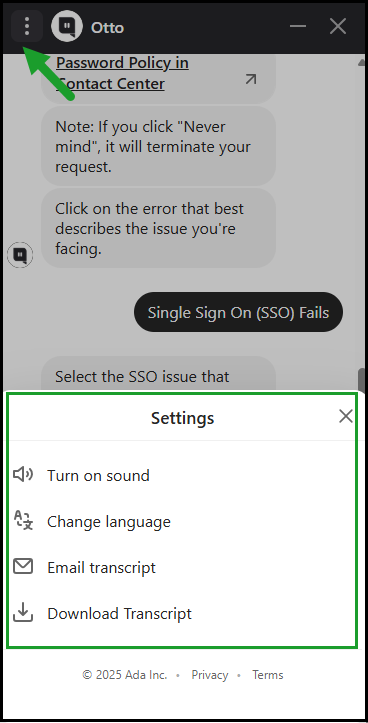Choose Email transcript
368x723 pixels.
click(101, 567)
